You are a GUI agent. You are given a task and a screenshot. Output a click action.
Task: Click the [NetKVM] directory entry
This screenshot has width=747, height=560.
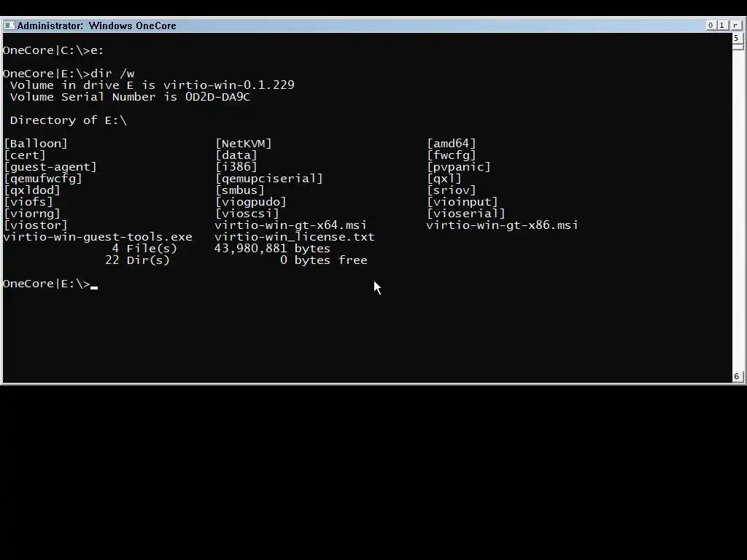point(244,144)
